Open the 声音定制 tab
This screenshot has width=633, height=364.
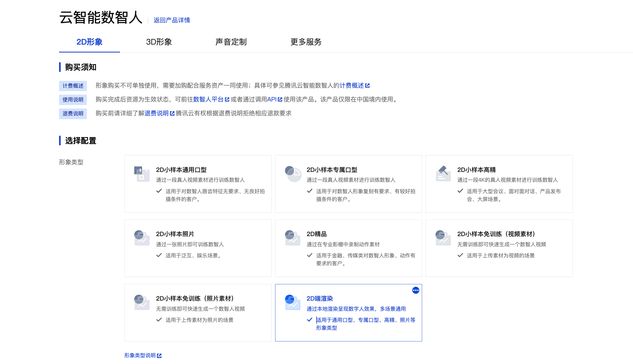pos(231,42)
